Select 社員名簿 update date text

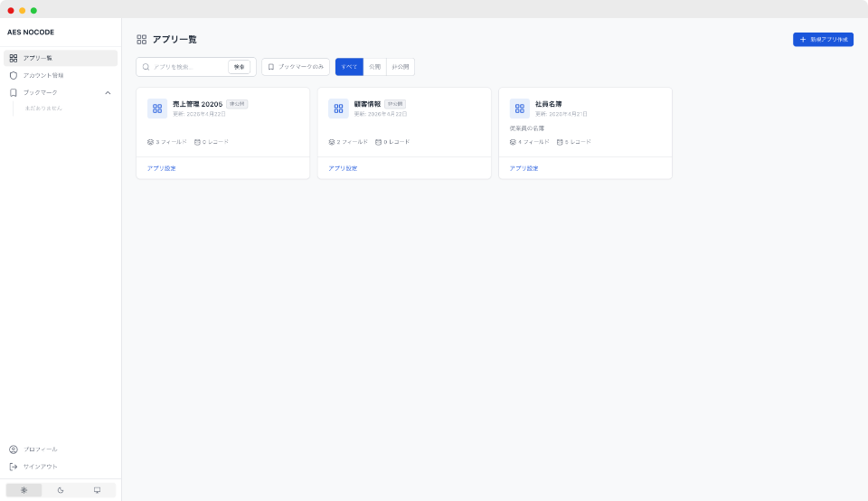(x=561, y=114)
